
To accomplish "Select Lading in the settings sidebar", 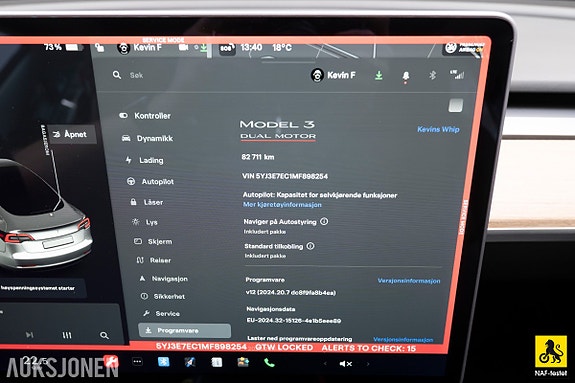I will [144, 160].
